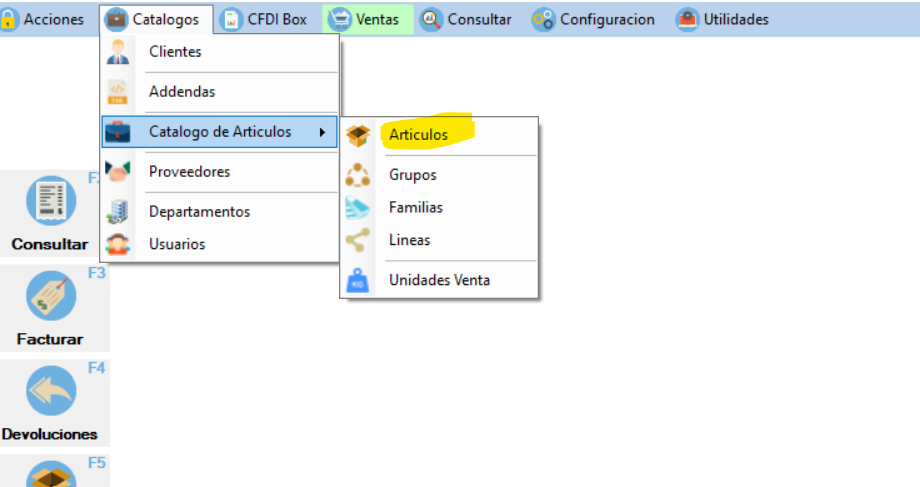The height and width of the screenshot is (487, 920).
Task: Click the CFDI Box document icon
Action: coord(231,19)
